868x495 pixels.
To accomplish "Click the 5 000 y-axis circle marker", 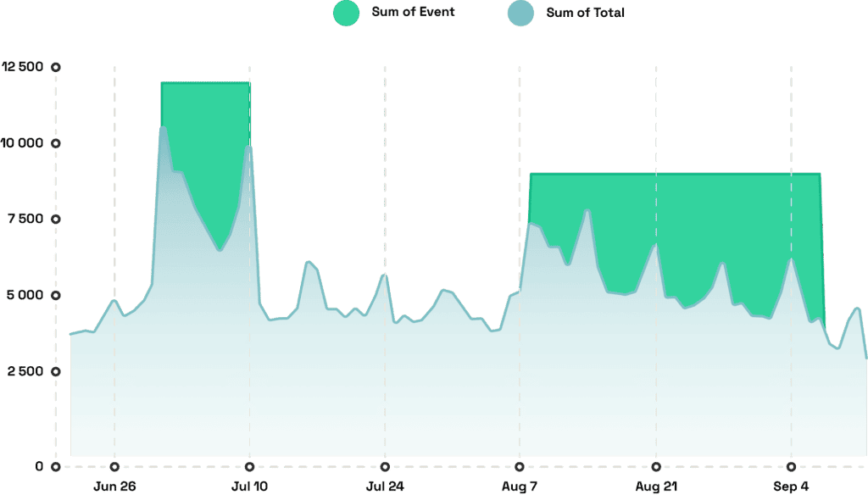I will [56, 296].
